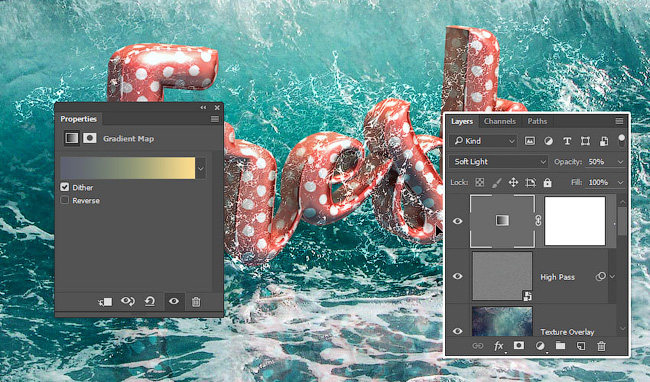Select the Texture Overlay layer thumbnail
The width and height of the screenshot is (650, 382).
[502, 321]
